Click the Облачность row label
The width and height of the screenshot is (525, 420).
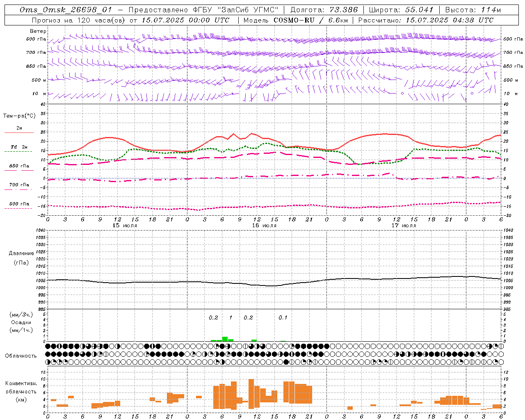pyautogui.click(x=21, y=356)
